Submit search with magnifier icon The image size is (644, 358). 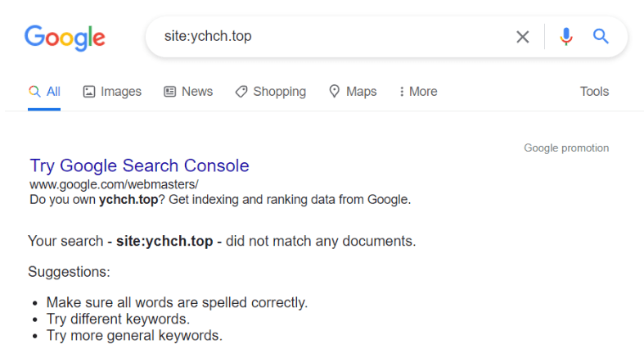coord(601,37)
